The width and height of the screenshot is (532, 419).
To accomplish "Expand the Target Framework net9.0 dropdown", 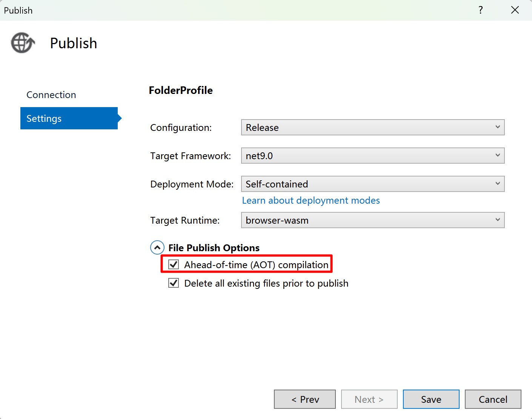I will (x=372, y=156).
